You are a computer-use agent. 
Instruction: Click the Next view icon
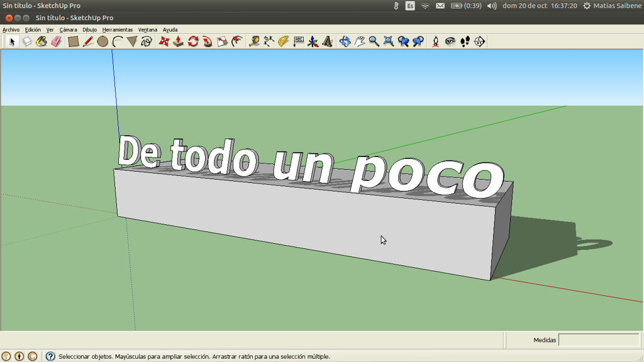(418, 41)
